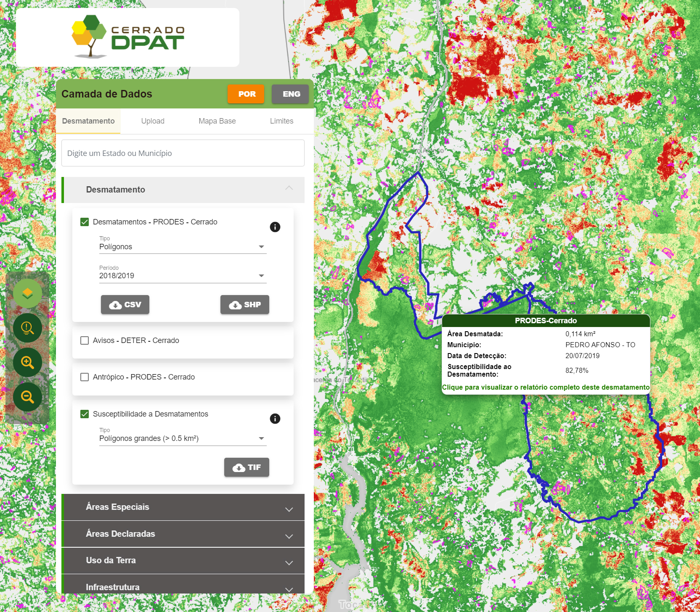Expand the Áreas Declaradas section
This screenshot has height=612, width=700.
pos(183,534)
